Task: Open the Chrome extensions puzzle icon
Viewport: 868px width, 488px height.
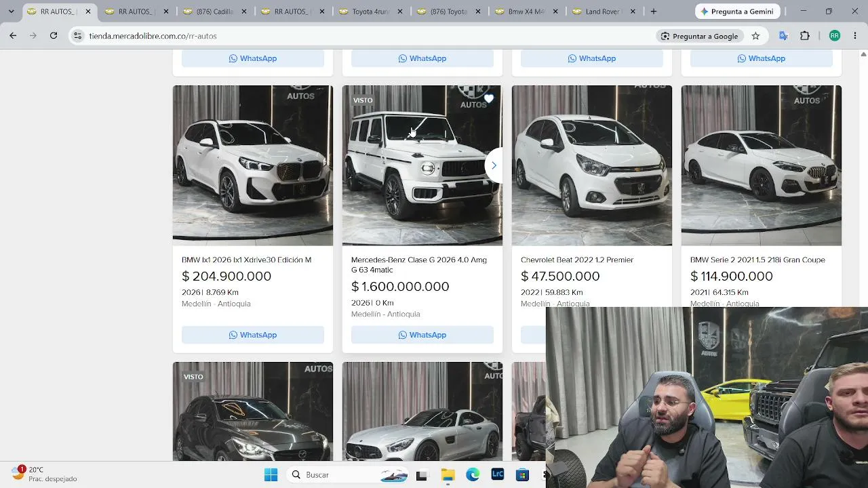Action: point(805,36)
